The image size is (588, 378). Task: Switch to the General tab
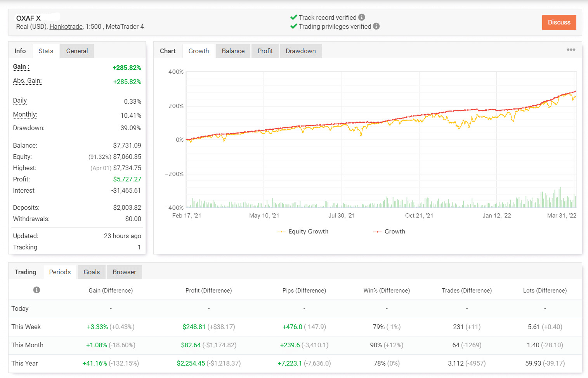point(77,51)
